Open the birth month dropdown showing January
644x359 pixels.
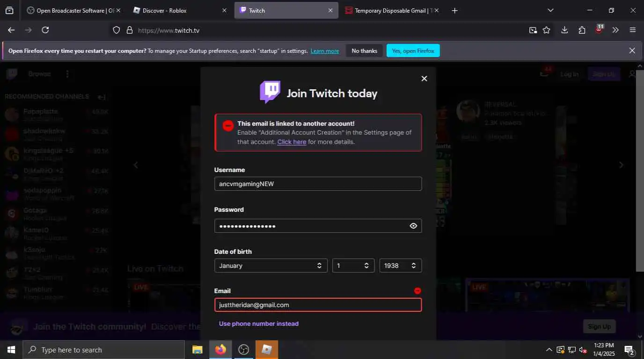click(271, 266)
